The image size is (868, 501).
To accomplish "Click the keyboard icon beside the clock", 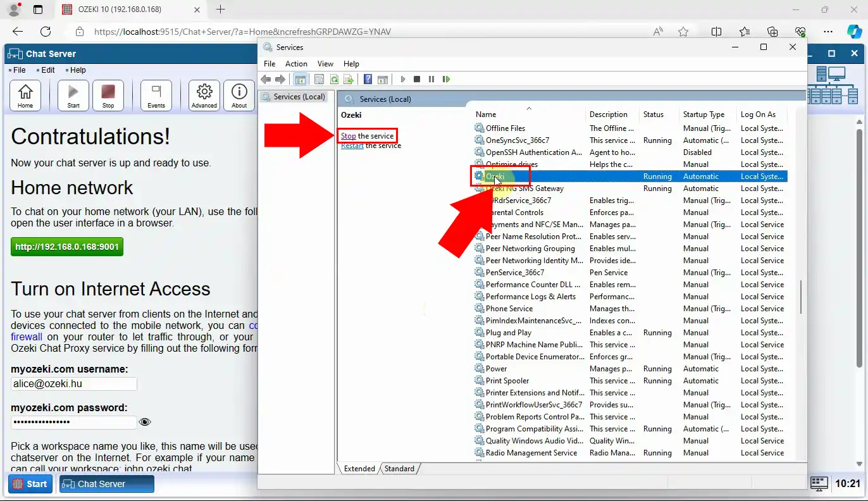I will point(819,484).
